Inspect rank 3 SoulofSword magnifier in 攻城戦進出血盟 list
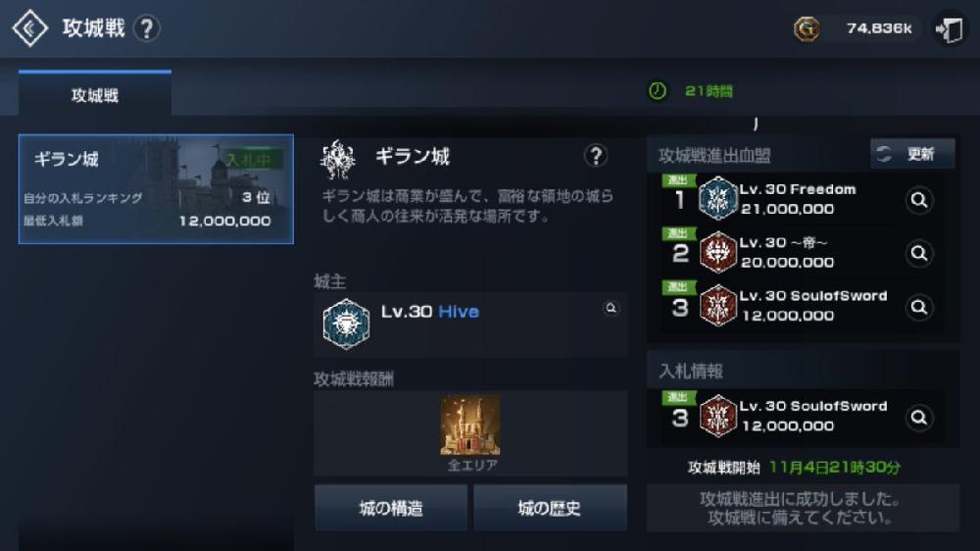Viewport: 980px width, 551px height. 919,307
